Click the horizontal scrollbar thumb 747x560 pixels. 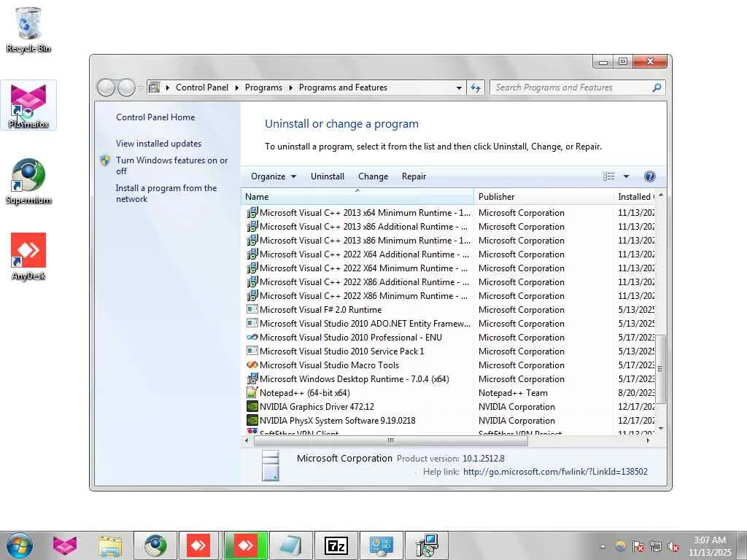391,440
